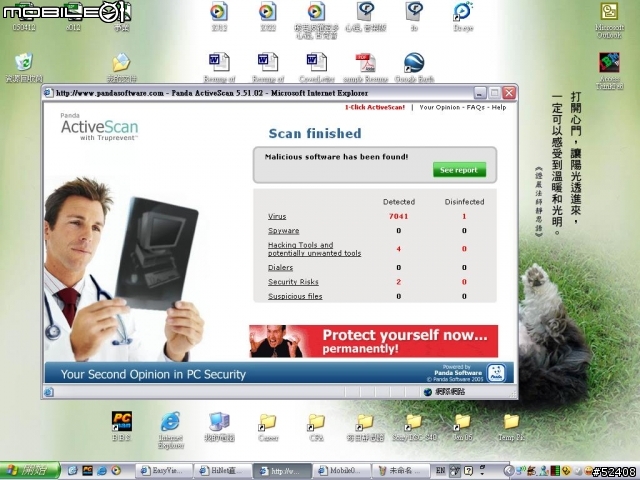Switch to the 未命名 taskbar window
640x480 pixels.
pos(402,471)
